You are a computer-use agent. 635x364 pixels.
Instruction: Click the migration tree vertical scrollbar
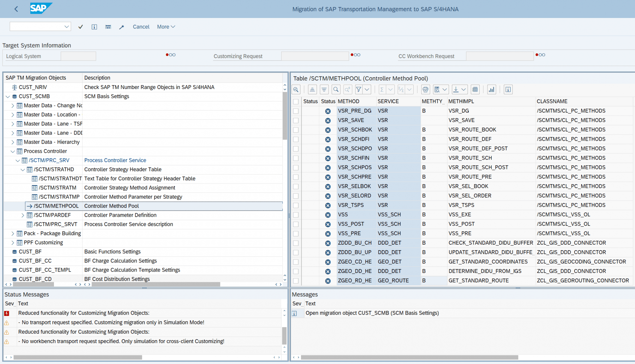285,115
